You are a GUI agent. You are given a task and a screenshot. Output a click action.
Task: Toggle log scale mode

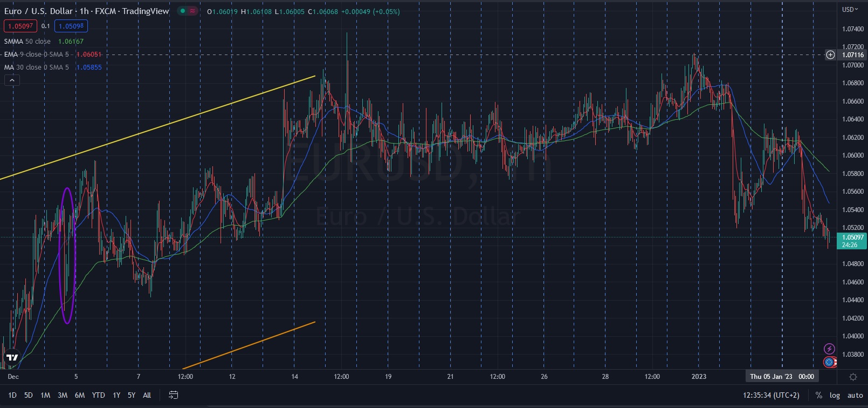click(x=835, y=395)
